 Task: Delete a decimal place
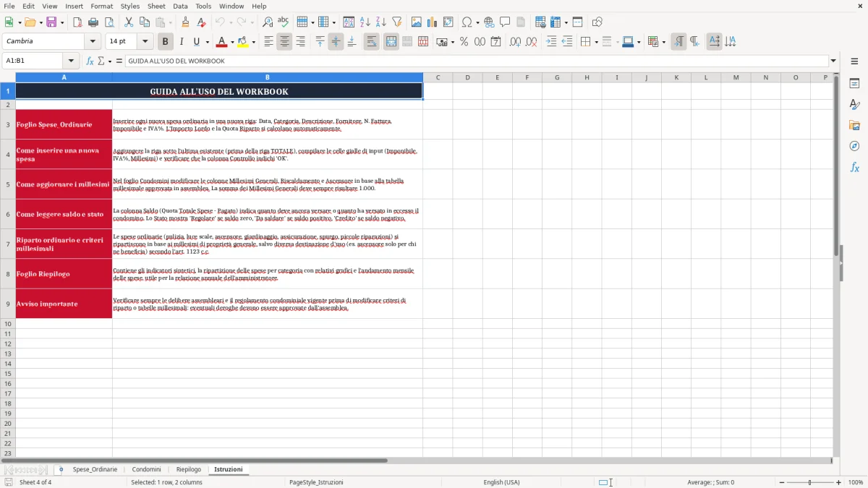click(532, 42)
